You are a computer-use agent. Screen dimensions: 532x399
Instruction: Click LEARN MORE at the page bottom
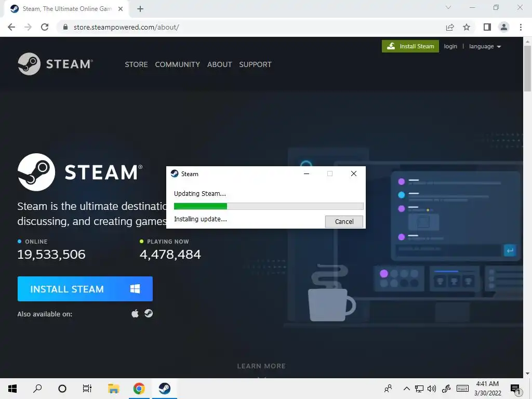pyautogui.click(x=261, y=366)
